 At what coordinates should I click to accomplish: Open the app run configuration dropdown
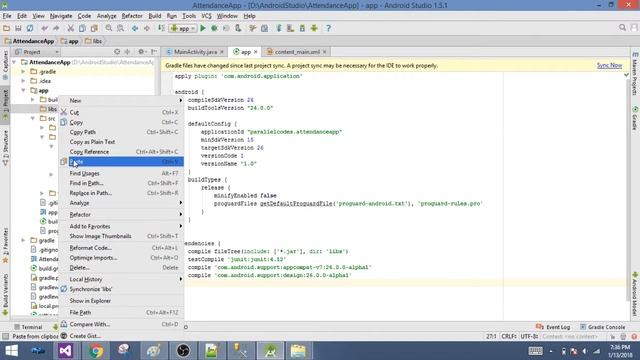tap(183, 28)
